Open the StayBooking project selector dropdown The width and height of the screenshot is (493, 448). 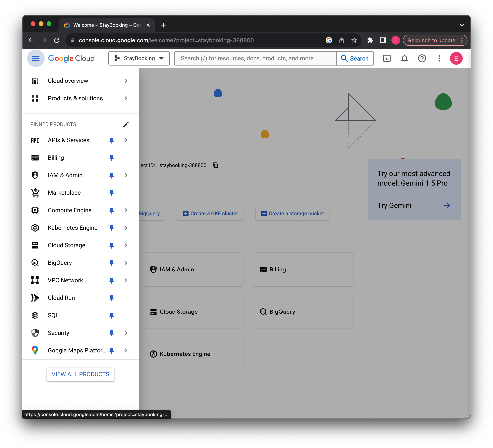pos(139,58)
